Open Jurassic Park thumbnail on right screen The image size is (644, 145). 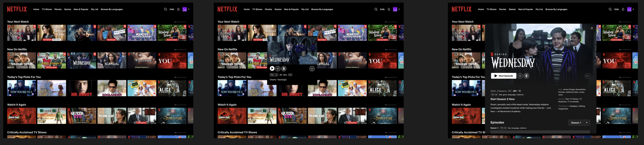click(466, 116)
